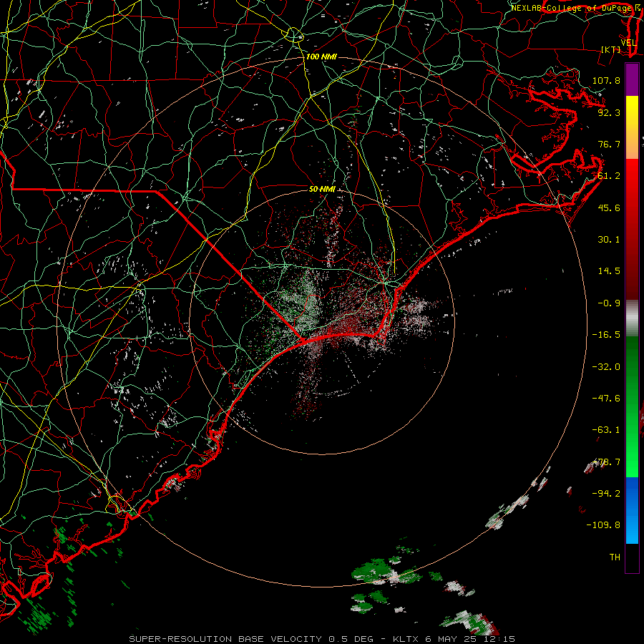Image resolution: width=644 pixels, height=644 pixels.
Task: Select the -0.9 scale value
Action: [x=609, y=303]
